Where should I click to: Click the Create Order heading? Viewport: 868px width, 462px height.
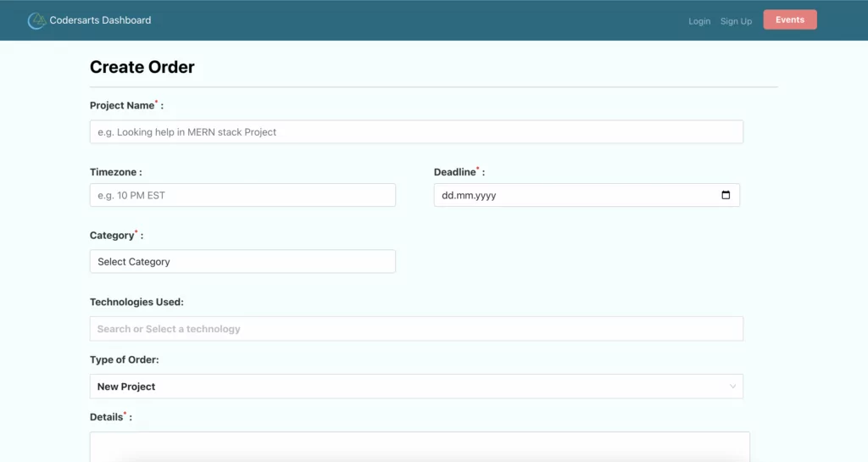[x=142, y=67]
